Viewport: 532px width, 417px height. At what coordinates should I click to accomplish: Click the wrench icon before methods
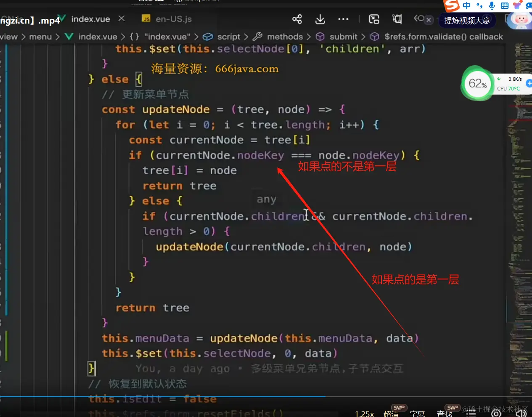pos(257,37)
